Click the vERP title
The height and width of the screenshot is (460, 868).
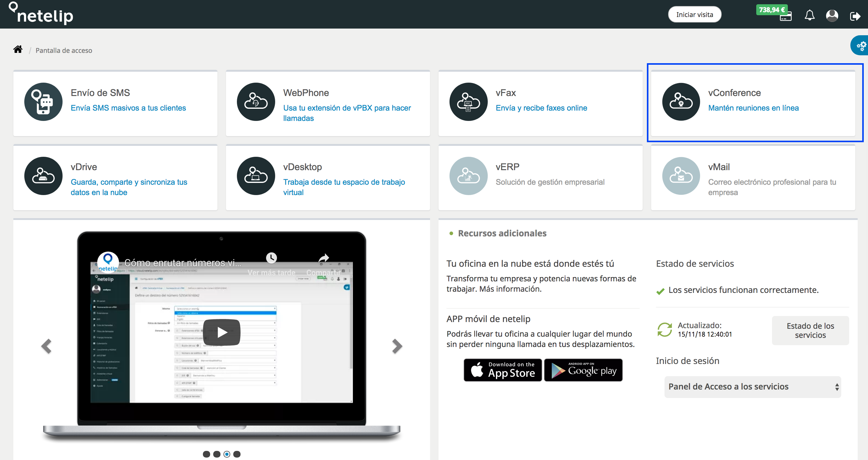507,167
